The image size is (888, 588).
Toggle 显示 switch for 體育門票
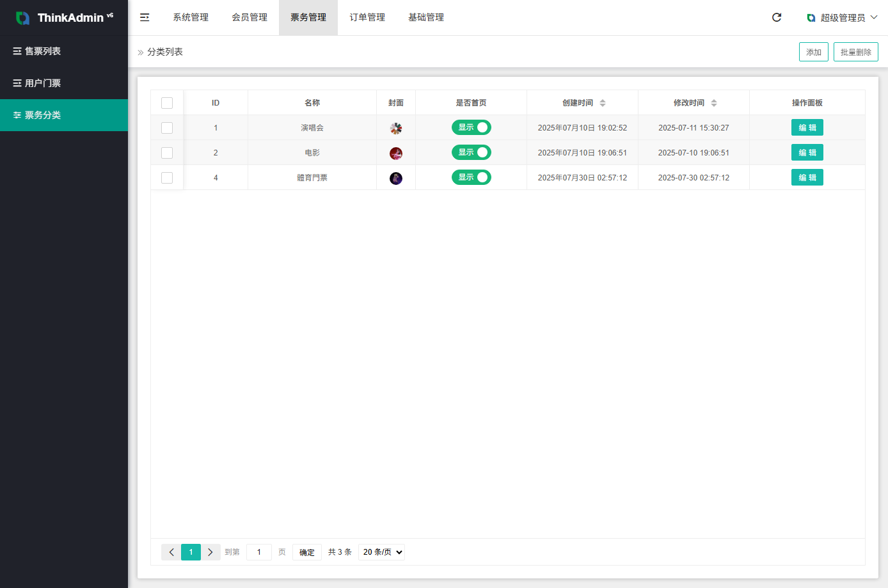click(x=472, y=177)
